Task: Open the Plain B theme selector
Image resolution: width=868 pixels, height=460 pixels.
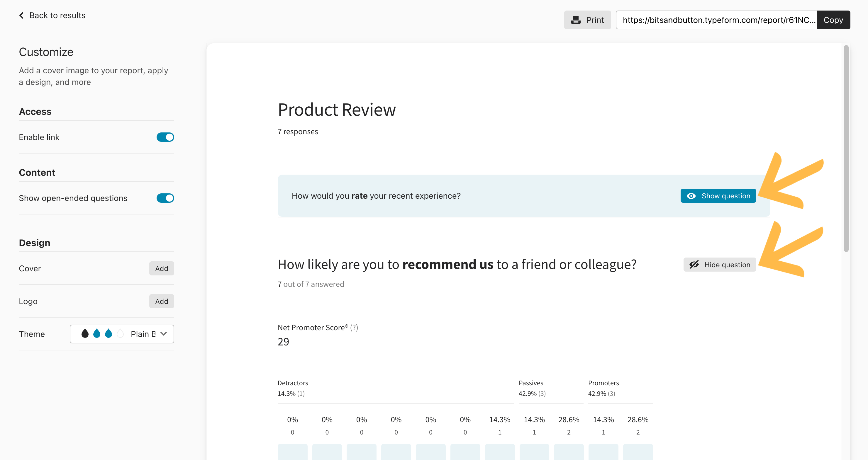Action: click(x=143, y=334)
